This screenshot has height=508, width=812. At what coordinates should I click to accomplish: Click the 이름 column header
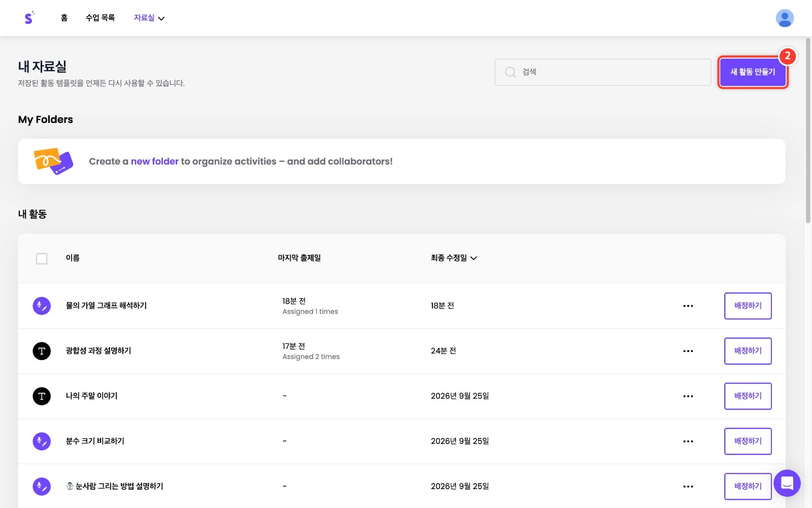tap(73, 258)
